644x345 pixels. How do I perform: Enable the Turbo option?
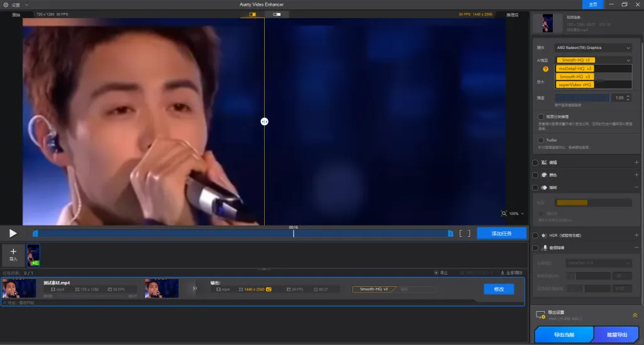point(541,140)
